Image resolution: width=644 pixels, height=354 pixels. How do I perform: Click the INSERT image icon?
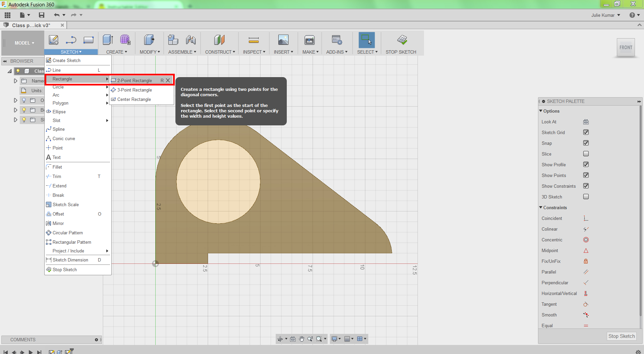point(283,40)
